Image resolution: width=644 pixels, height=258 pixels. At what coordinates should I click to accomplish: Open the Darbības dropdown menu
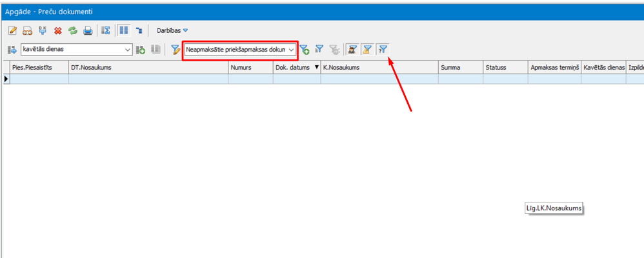(172, 30)
